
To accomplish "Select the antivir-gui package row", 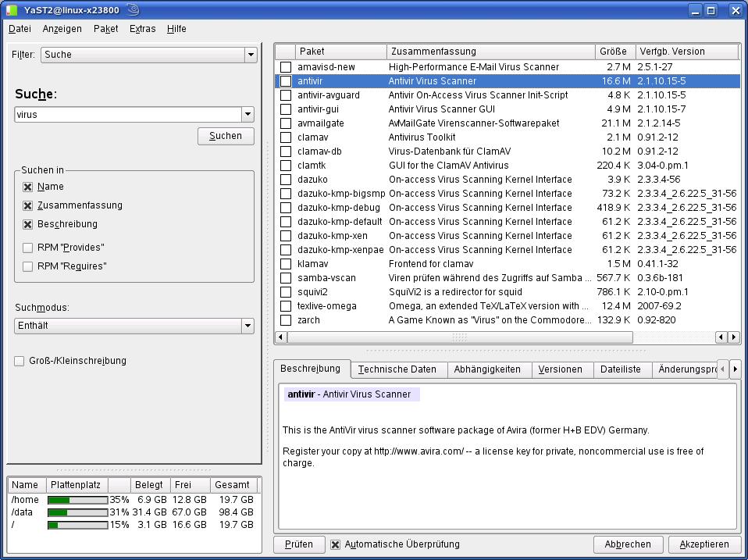I will (508, 109).
